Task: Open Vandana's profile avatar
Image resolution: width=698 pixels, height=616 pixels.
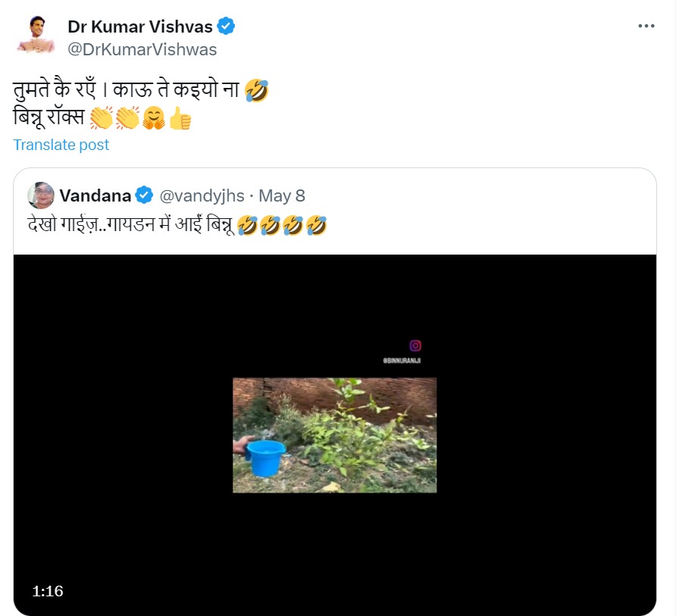Action: 40,195
